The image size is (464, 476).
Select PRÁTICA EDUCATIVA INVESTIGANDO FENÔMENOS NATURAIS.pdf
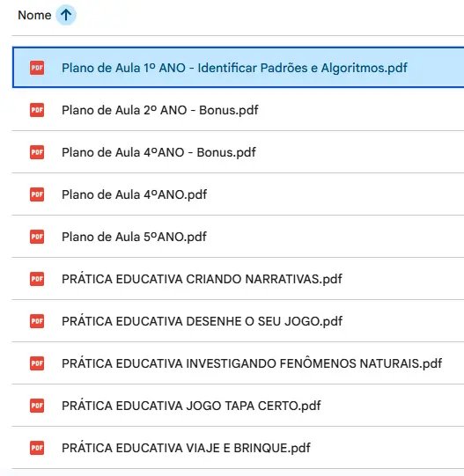point(252,363)
